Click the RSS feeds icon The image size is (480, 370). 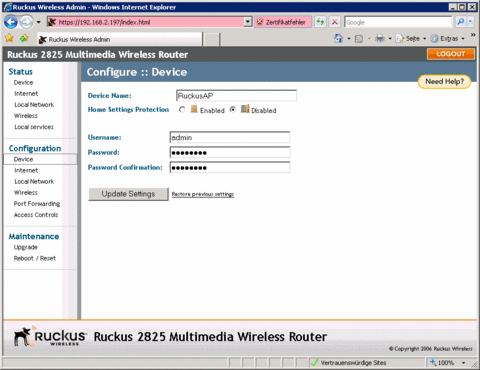tap(359, 39)
